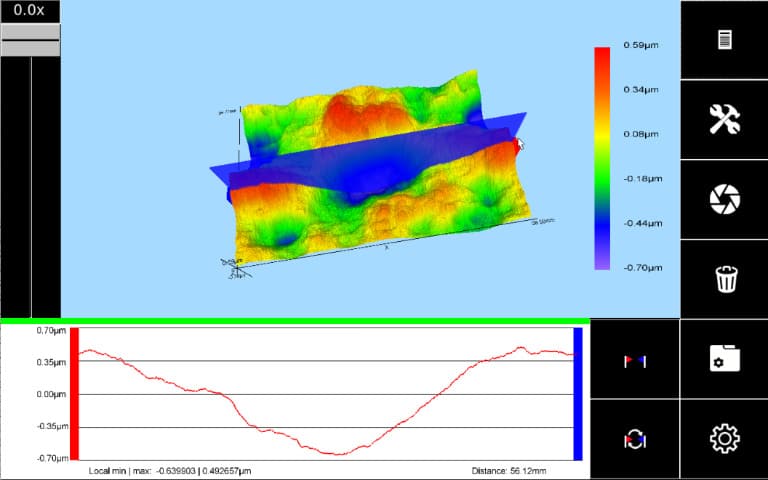Image resolution: width=768 pixels, height=480 pixels.
Task: Open the report document icon
Action: coord(724,40)
